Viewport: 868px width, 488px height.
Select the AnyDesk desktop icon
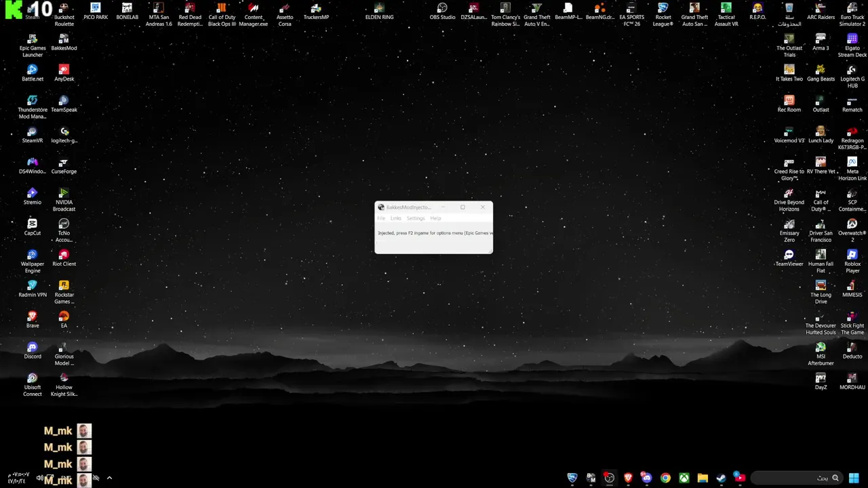tap(64, 74)
